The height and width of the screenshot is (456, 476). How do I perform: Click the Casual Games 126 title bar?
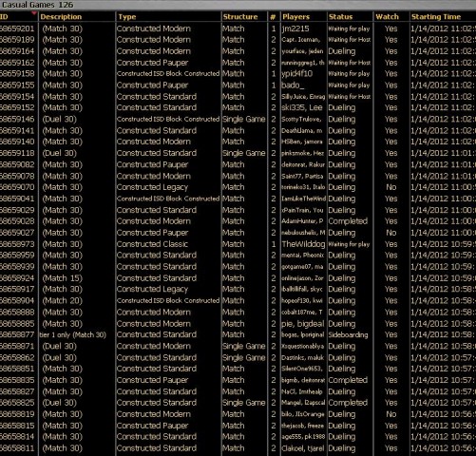click(x=238, y=5)
